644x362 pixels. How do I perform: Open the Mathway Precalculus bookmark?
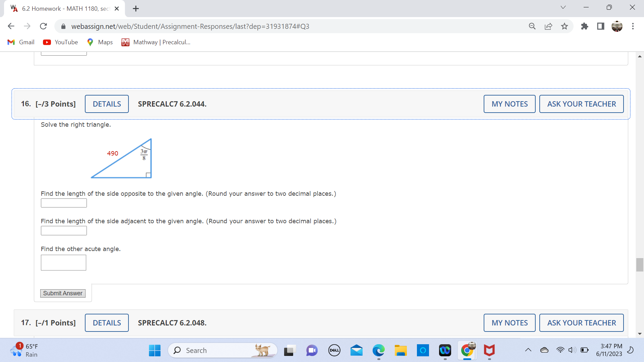pyautogui.click(x=156, y=42)
